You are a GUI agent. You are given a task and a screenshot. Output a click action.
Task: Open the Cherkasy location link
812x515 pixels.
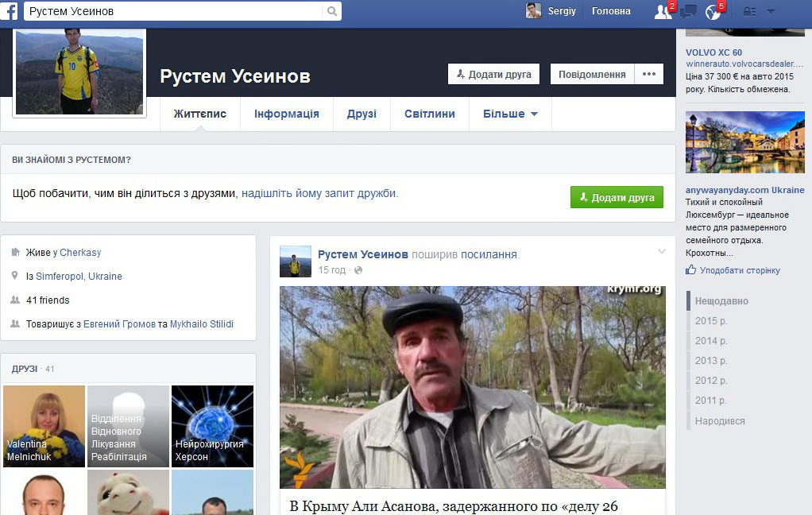[x=80, y=253]
